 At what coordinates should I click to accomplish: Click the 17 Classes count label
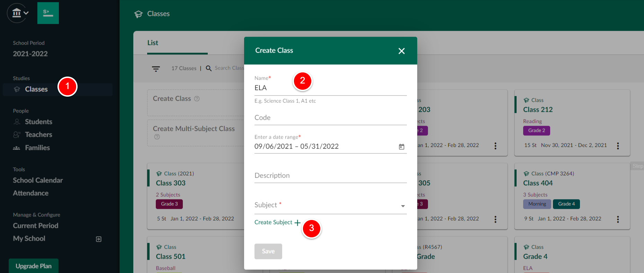(184, 68)
